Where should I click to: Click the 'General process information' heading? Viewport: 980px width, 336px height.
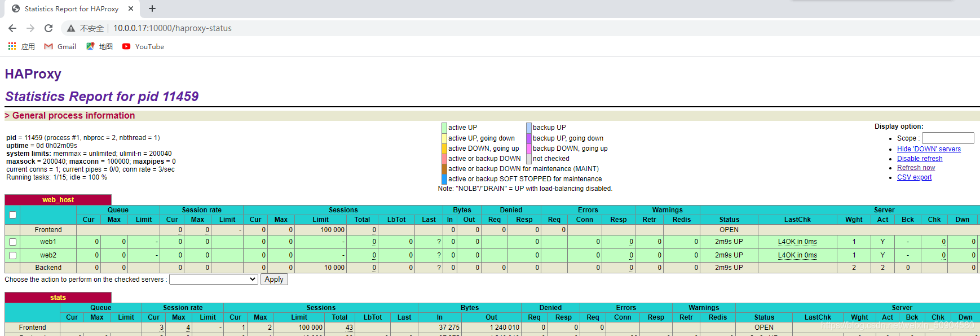tap(73, 115)
